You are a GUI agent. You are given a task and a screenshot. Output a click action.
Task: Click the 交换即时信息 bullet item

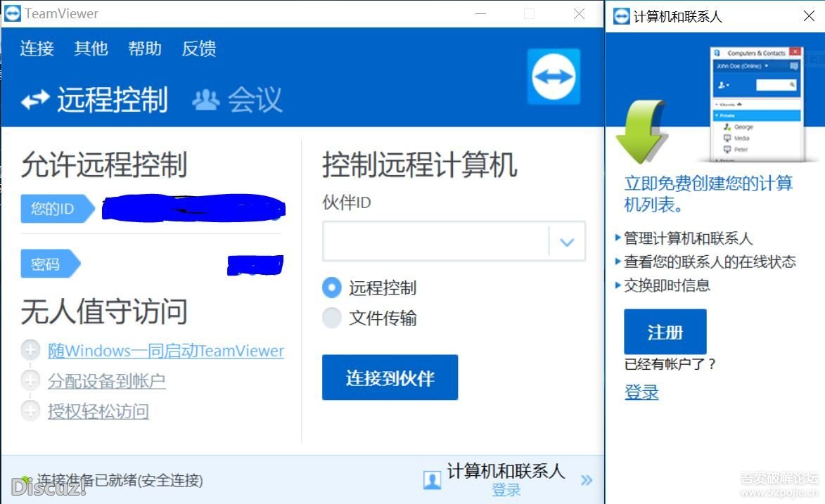(667, 285)
